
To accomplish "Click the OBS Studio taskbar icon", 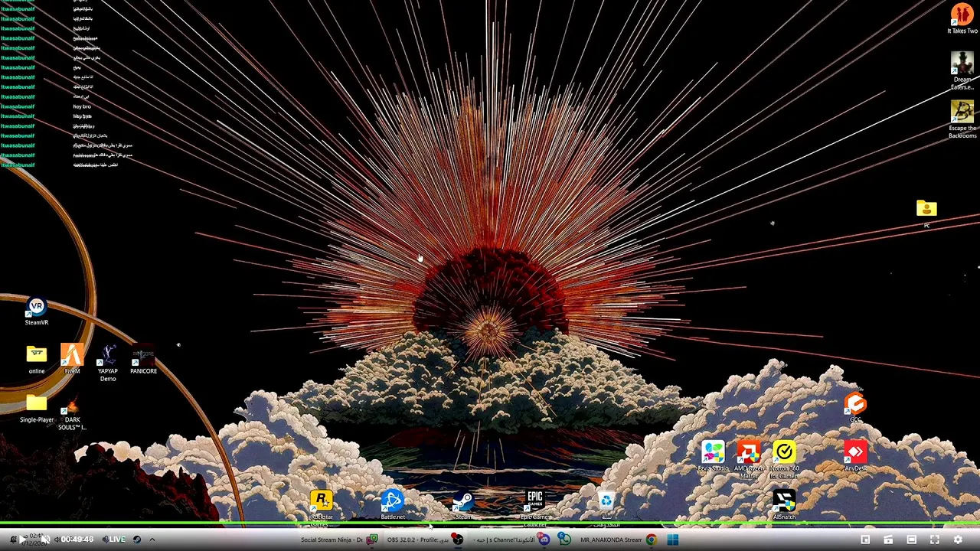I will [457, 540].
